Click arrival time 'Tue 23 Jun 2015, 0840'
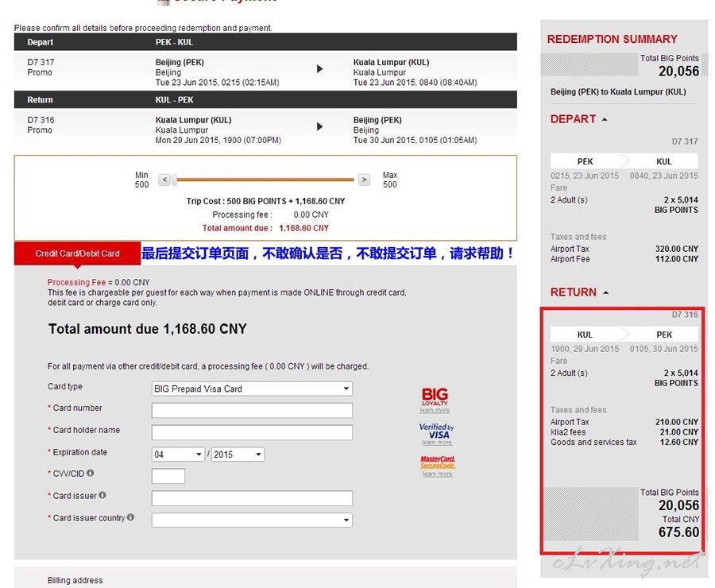The width and height of the screenshot is (715, 588). coord(415,83)
